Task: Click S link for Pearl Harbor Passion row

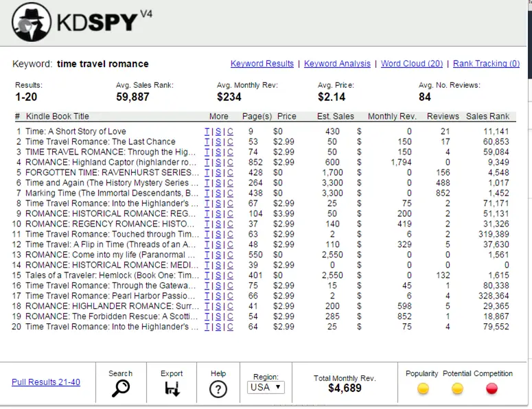Action: [x=218, y=296]
